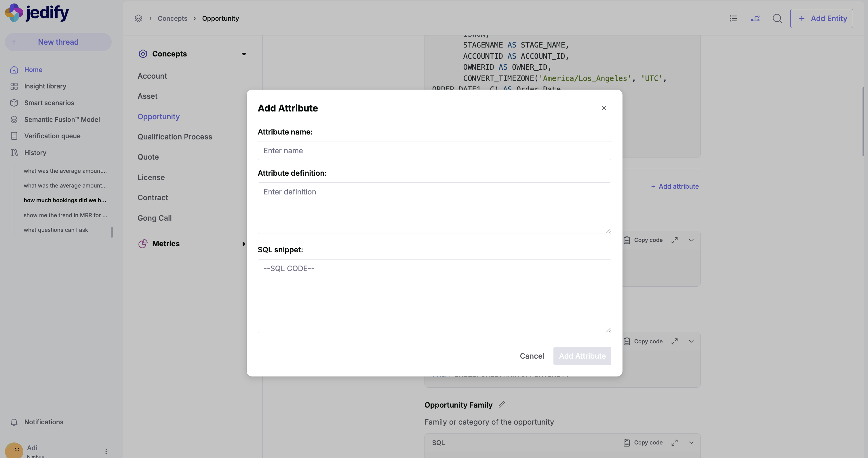Screen dimensions: 868x458
Task: Open Verification queue in sidebar
Action: [52, 136]
